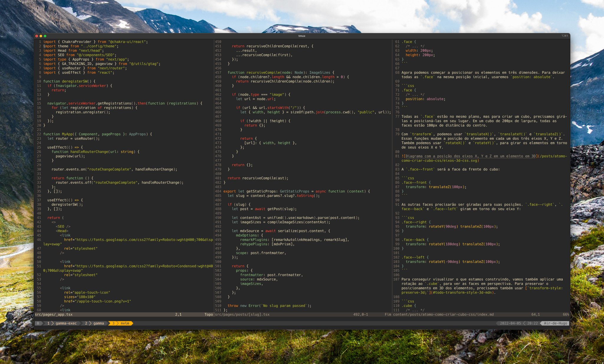Select tmux window 0 in status bar
This screenshot has width=604, height=364.
[38, 323]
